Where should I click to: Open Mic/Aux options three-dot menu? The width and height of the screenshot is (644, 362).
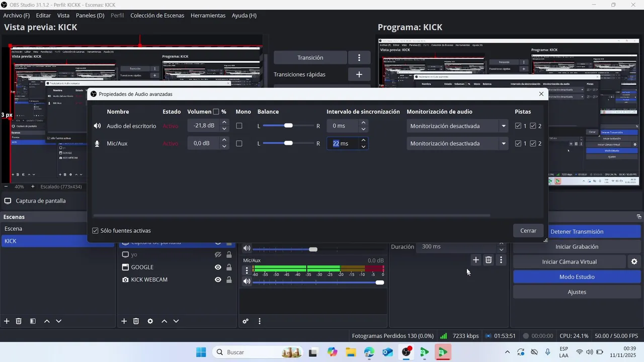point(247,270)
